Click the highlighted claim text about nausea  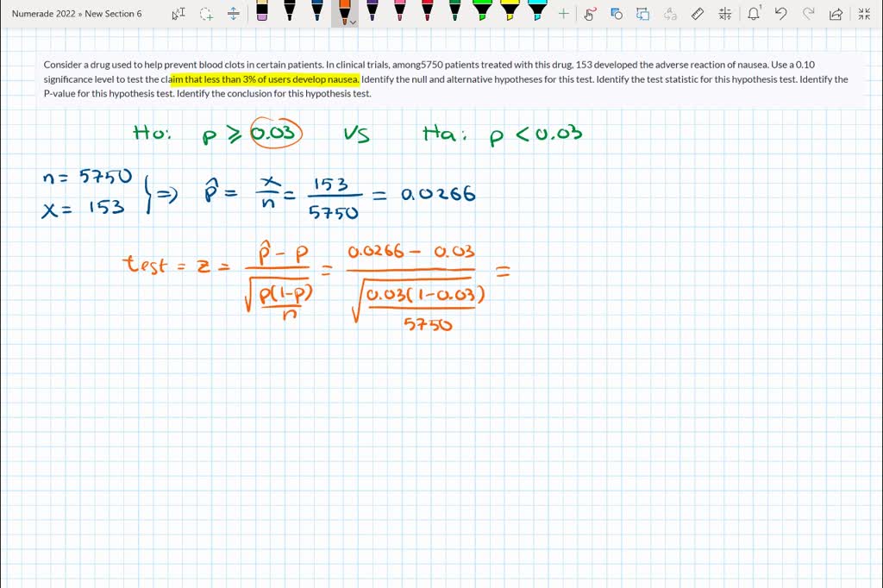click(264, 79)
